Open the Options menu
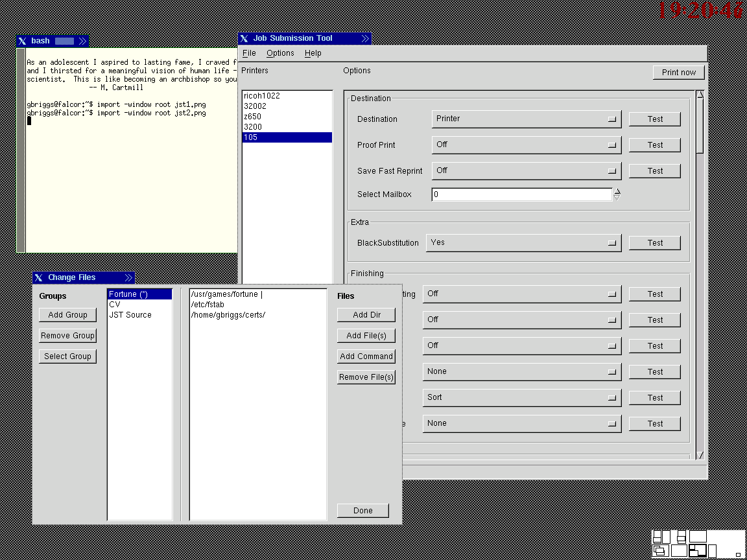 280,53
